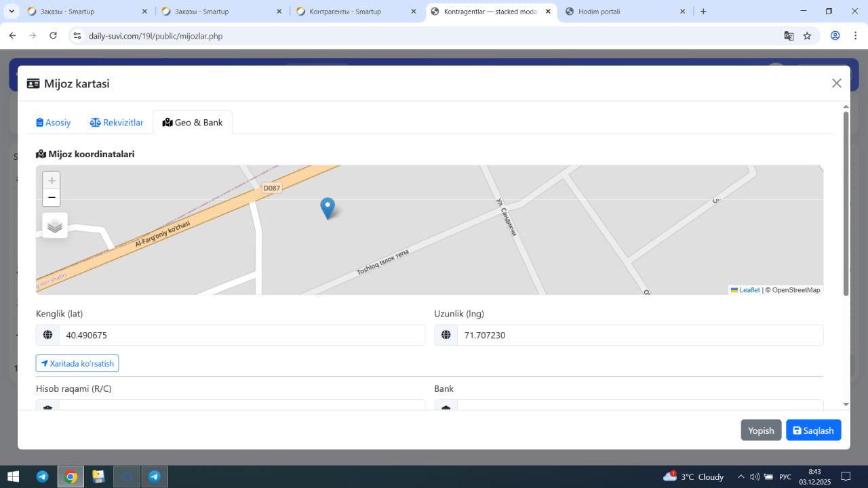This screenshot has height=488, width=868.
Task: Go back in browser history
Action: 12,36
